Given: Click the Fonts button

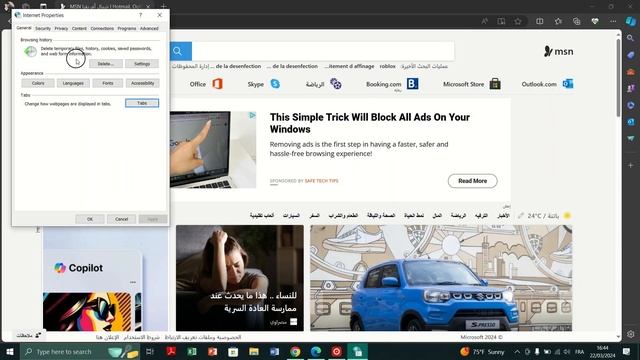Looking at the screenshot, I should (108, 83).
